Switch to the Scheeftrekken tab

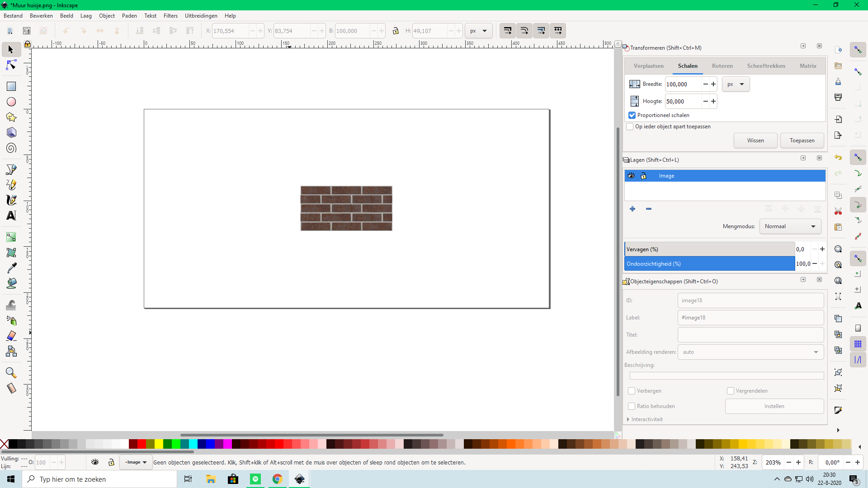(x=766, y=66)
